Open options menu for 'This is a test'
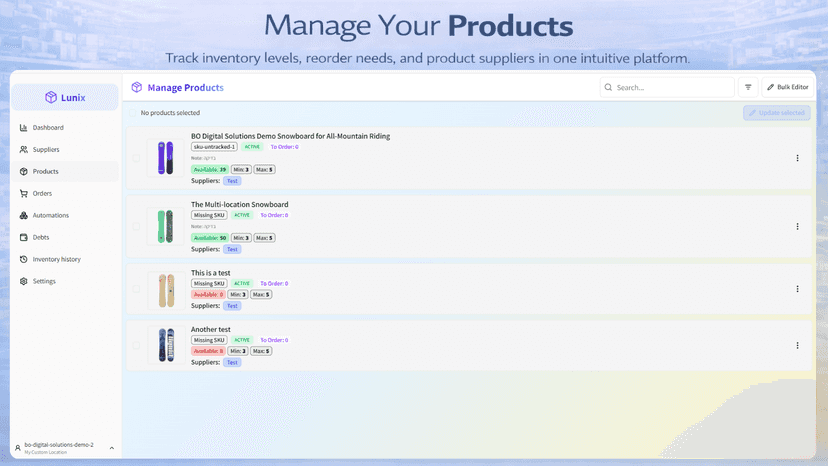Screen dimensions: 828x466 797,289
